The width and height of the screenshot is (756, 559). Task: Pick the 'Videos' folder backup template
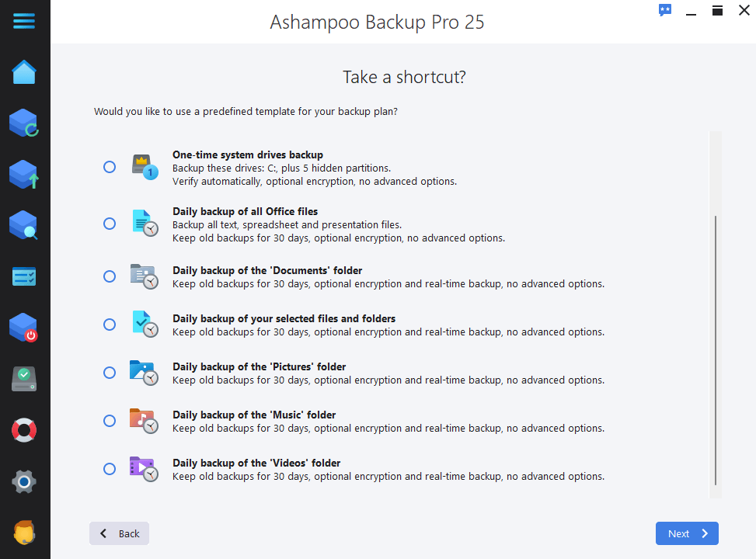point(109,469)
